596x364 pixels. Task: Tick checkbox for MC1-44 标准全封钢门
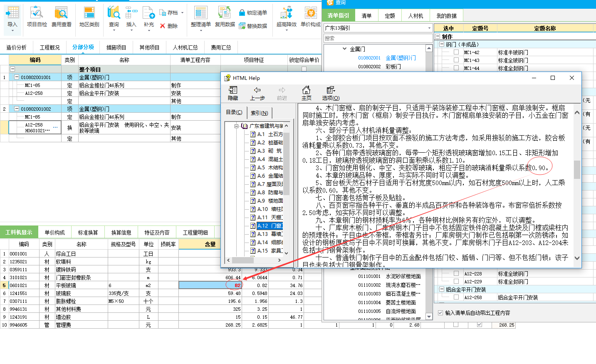[x=456, y=67]
